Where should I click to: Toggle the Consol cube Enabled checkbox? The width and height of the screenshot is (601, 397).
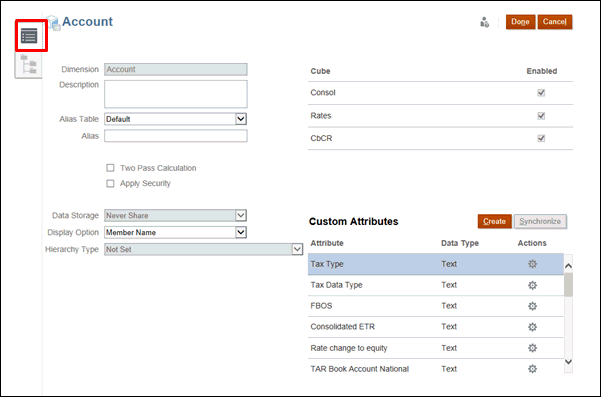click(x=541, y=93)
